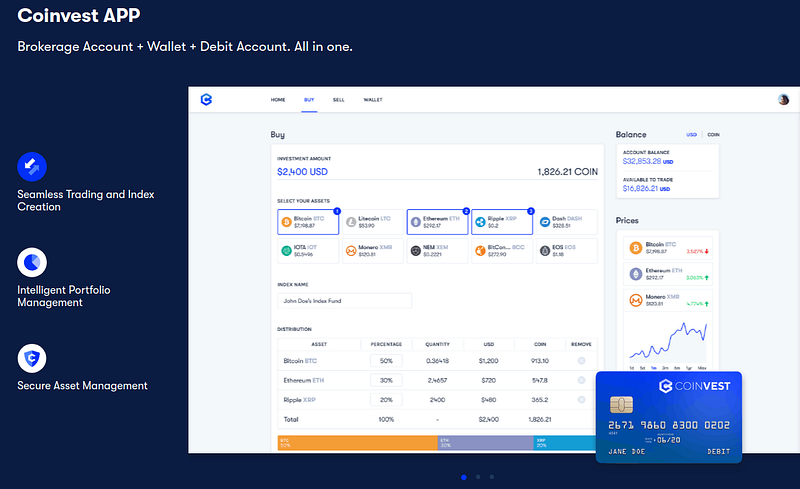Go to third carousel slide dot
The image size is (800, 489).
point(492,477)
